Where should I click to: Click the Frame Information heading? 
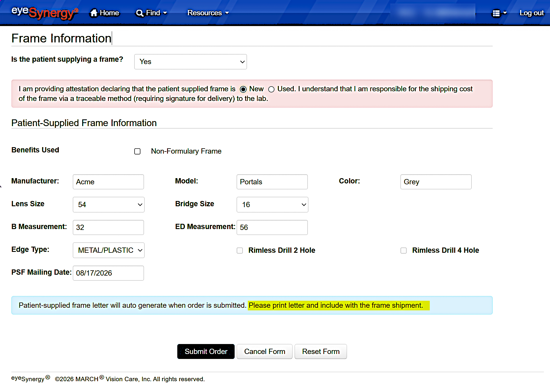(x=61, y=38)
